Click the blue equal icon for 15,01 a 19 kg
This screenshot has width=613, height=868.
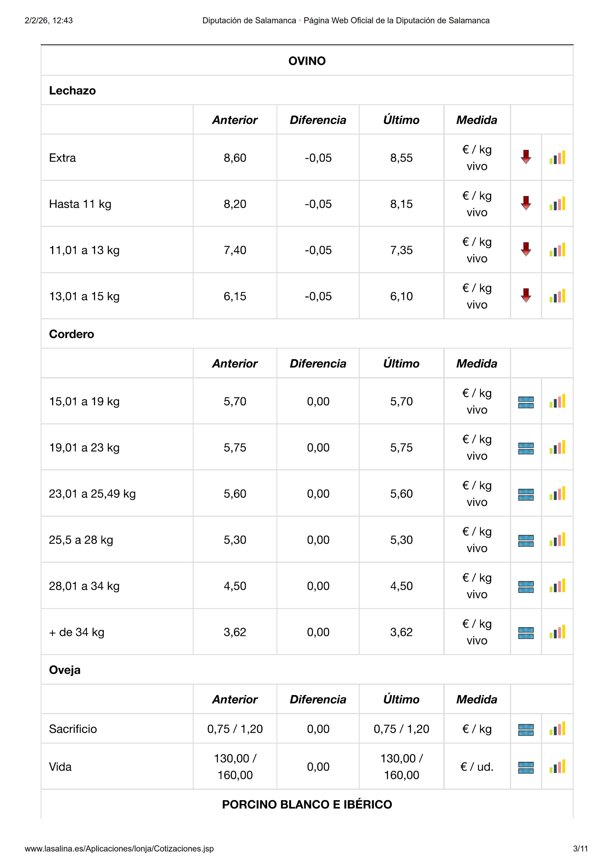click(x=526, y=402)
